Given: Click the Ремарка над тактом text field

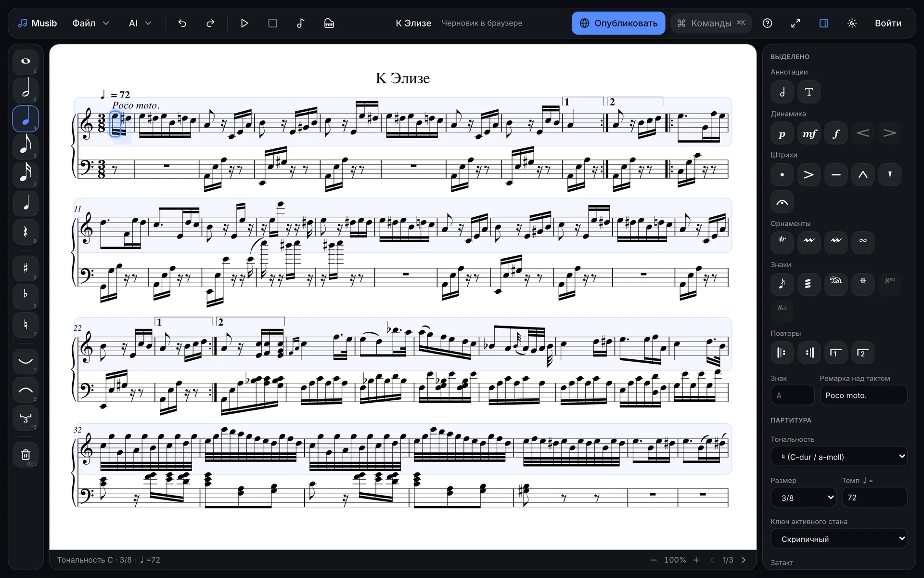Looking at the screenshot, I should [863, 395].
